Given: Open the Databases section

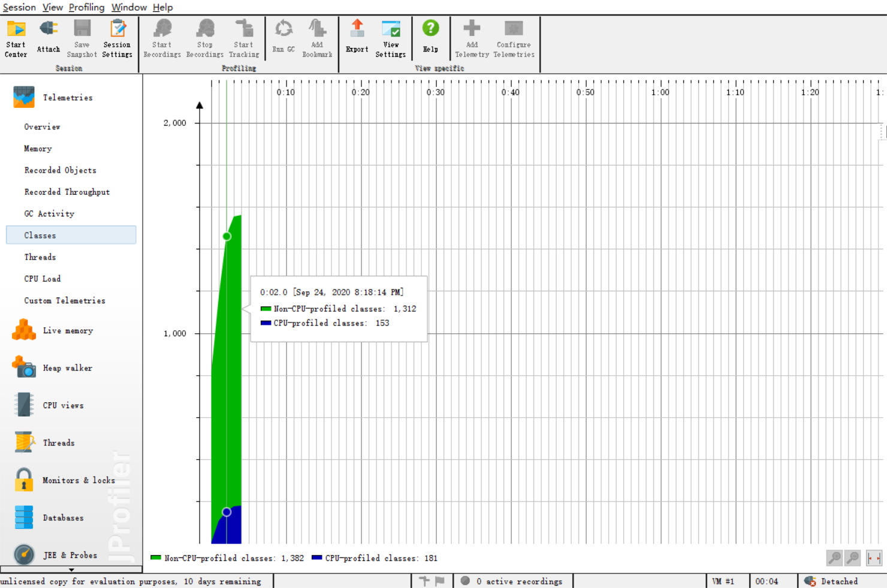Looking at the screenshot, I should [48, 517].
